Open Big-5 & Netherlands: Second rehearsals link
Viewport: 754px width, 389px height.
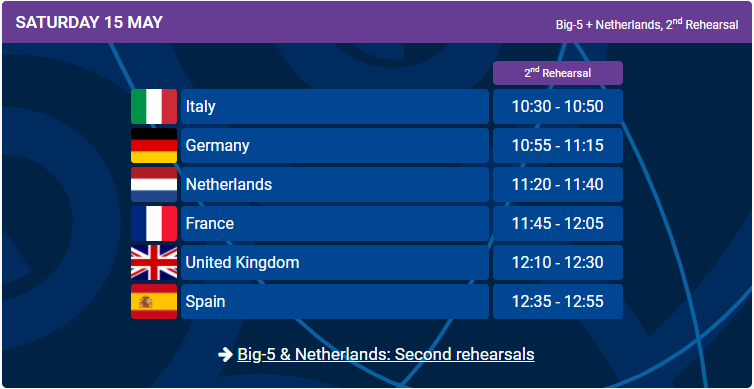pyautogui.click(x=386, y=354)
